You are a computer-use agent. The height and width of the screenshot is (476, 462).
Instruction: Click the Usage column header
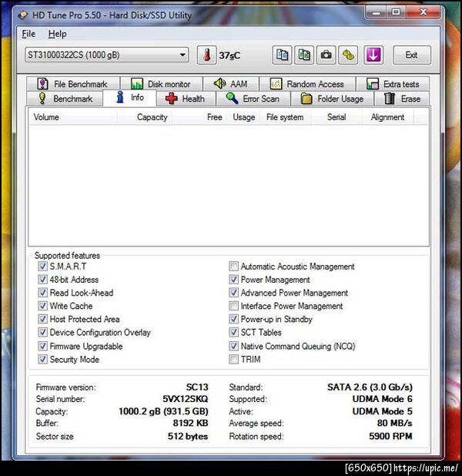point(243,117)
